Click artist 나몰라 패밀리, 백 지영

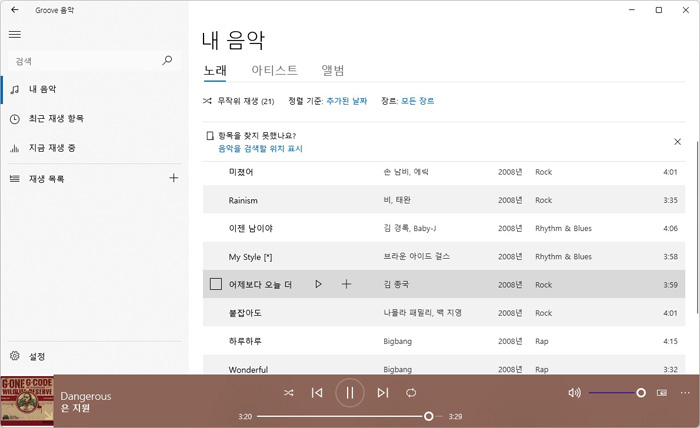(x=422, y=313)
